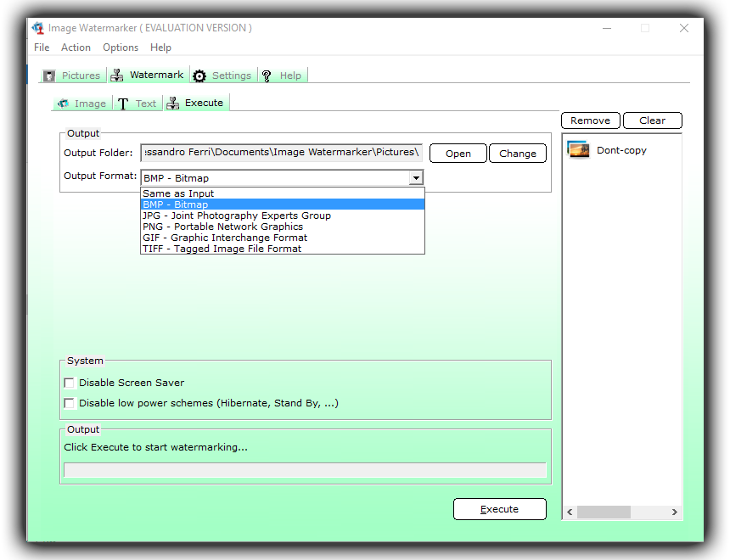Click the Open output folder button

pyautogui.click(x=458, y=153)
